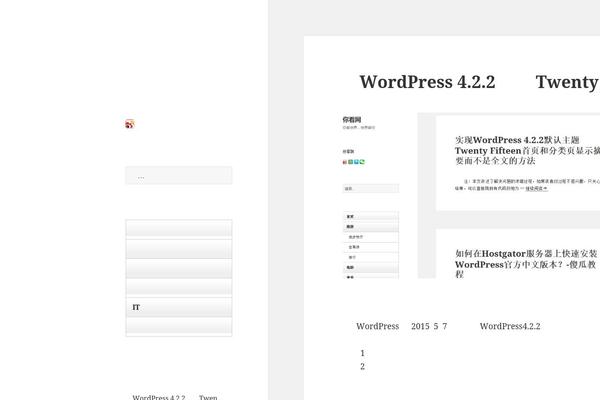Enlarge the embedded blog screenshot image
Image resolution: width=600 pixels, height=400 pixels.
(471, 195)
